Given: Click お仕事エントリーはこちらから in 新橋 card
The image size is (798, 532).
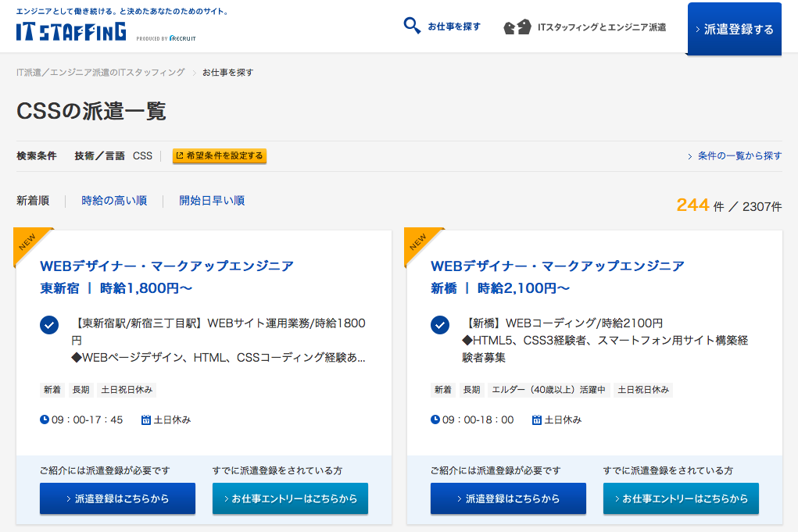Looking at the screenshot, I should pyautogui.click(x=681, y=498).
